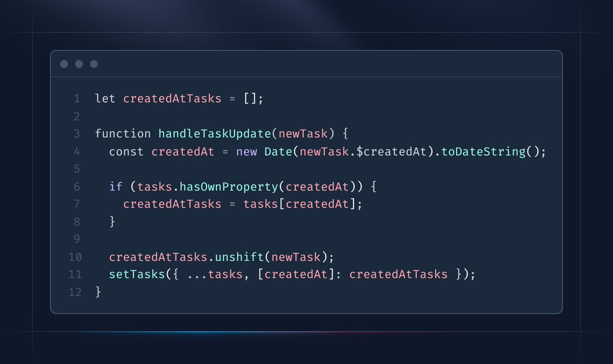Viewport: 613px width, 364px height.
Task: Click the 'setTasks' function call
Action: (x=137, y=275)
